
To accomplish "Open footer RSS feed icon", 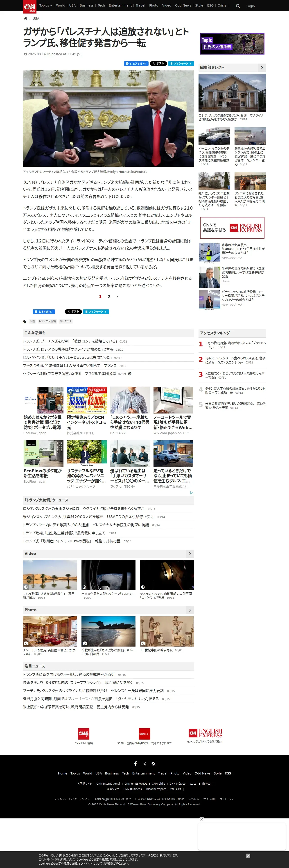I will [154, 764].
